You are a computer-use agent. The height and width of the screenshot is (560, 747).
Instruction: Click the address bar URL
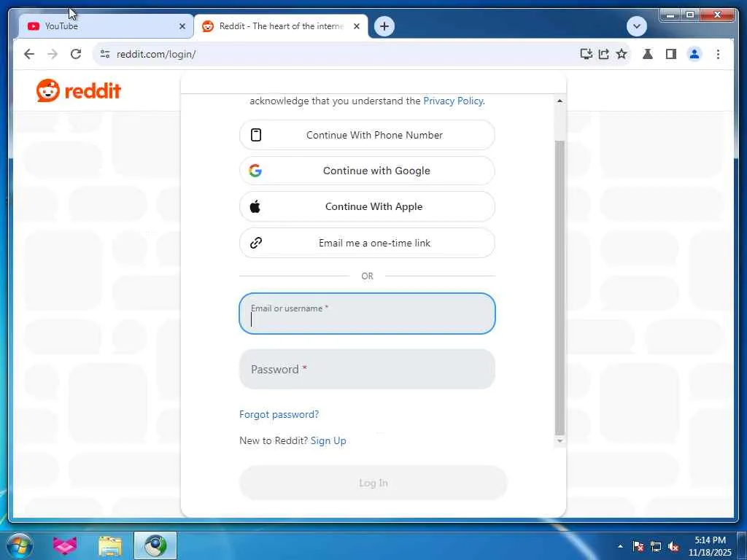156,54
